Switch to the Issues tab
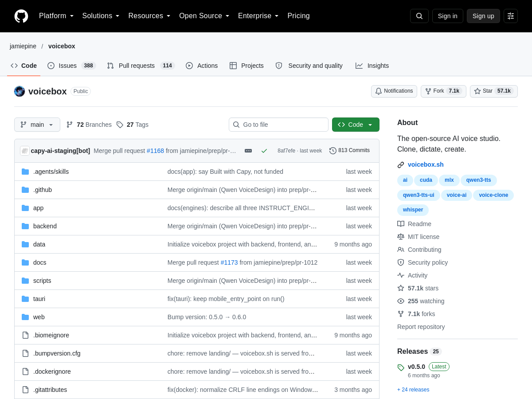 click(71, 66)
